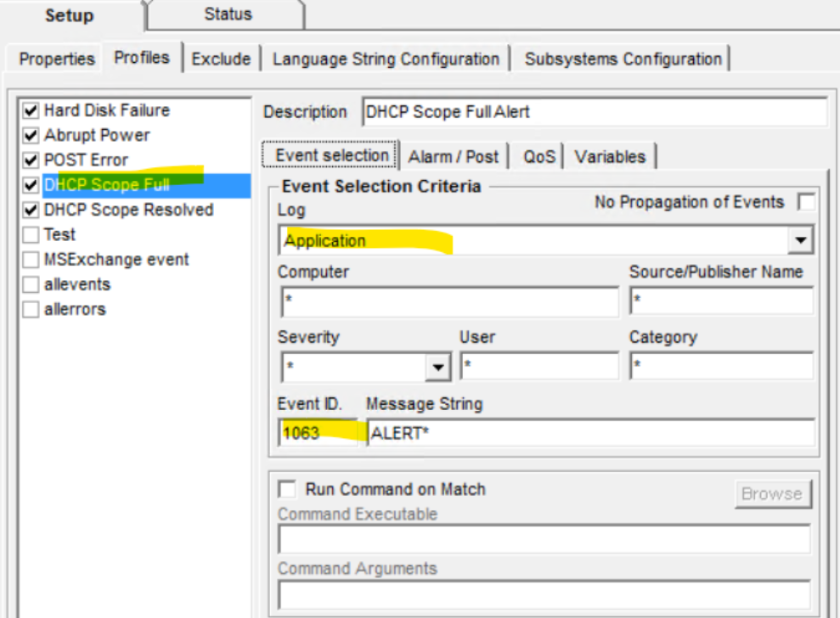The width and height of the screenshot is (840, 618).
Task: Click the Command Executable field
Action: [x=544, y=539]
